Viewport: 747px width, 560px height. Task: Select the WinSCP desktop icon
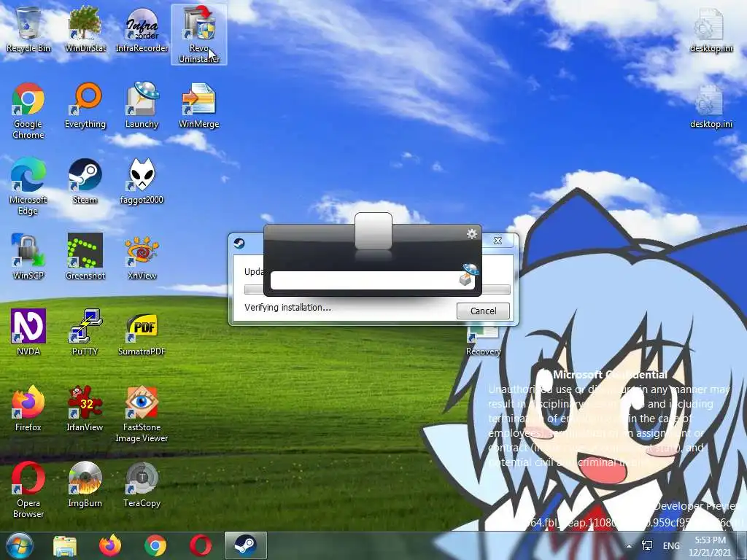click(28, 257)
